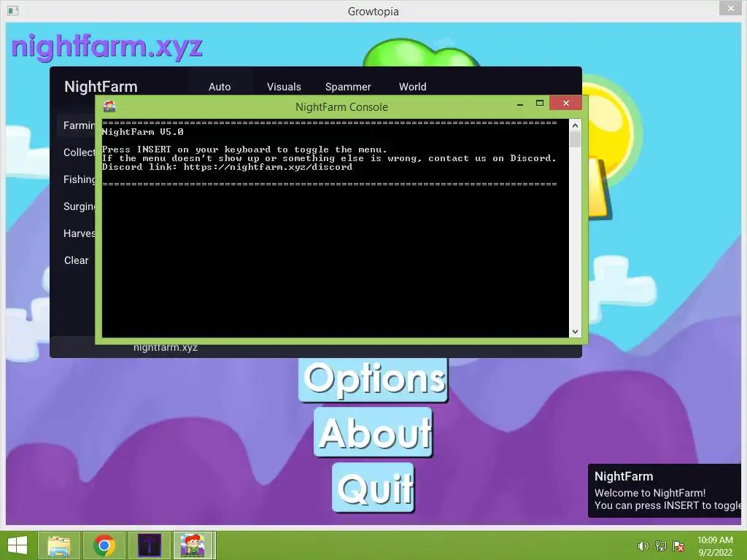Open the About button in Growtopia
This screenshot has width=747, height=560.
tap(373, 432)
